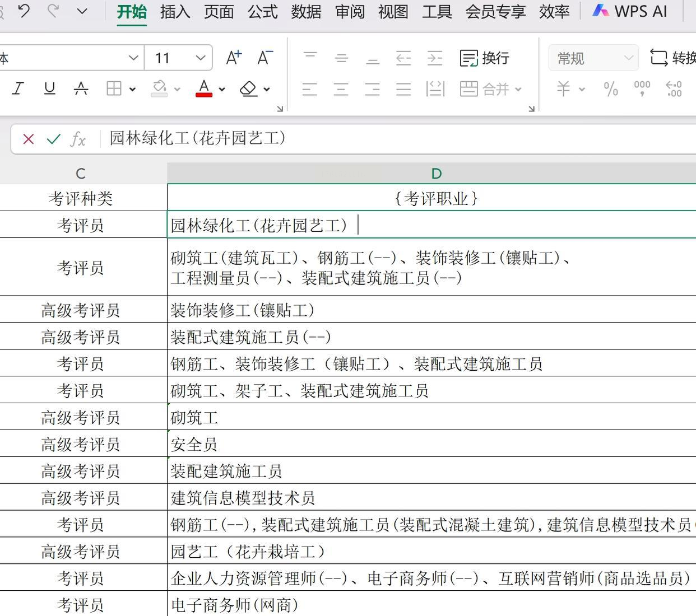Toggle underline formatting
The image size is (696, 616).
pos(49,88)
